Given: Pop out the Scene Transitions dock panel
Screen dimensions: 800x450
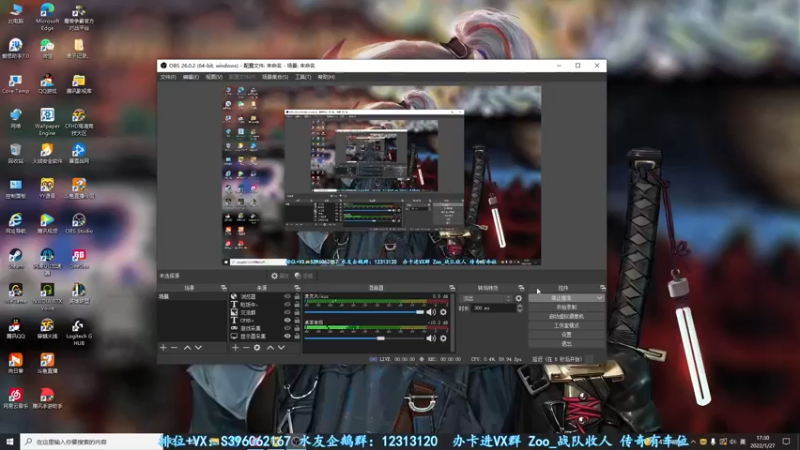Looking at the screenshot, I should [521, 288].
